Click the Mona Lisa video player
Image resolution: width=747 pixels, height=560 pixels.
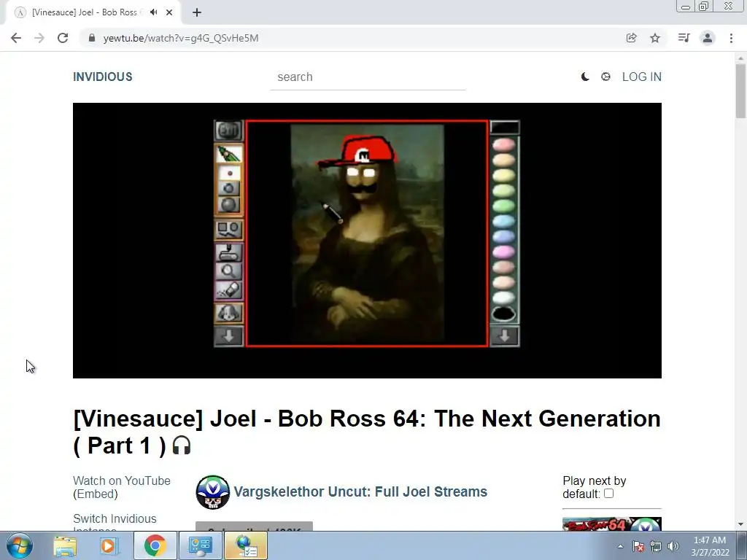pyautogui.click(x=367, y=241)
